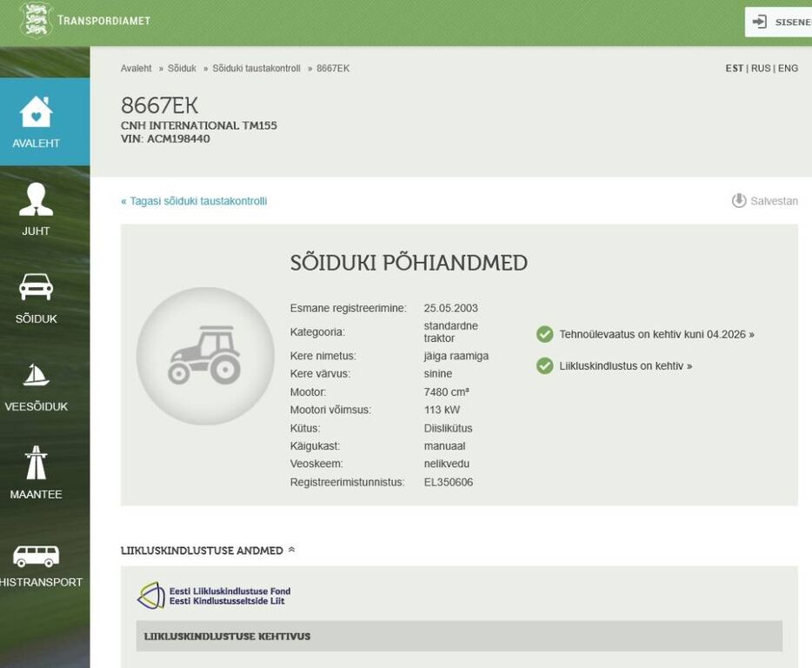This screenshot has height=668, width=812.
Task: Click the gearbox value manuaal
Action: click(x=444, y=445)
